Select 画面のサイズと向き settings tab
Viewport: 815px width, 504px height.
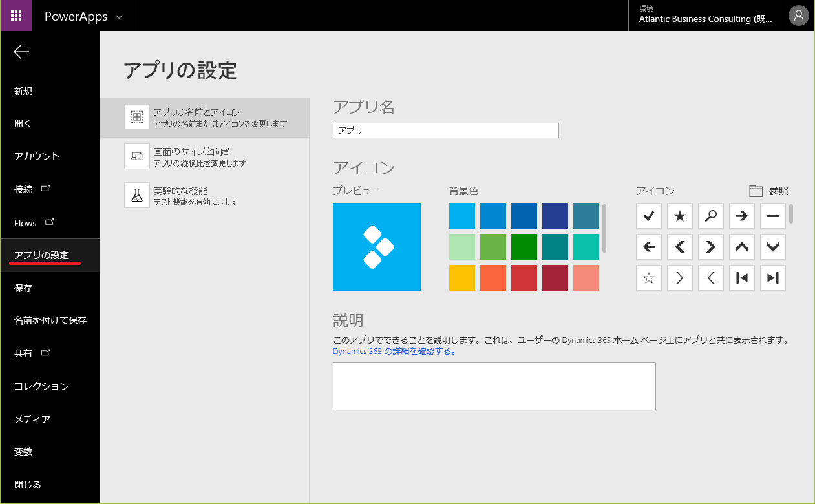[205, 157]
